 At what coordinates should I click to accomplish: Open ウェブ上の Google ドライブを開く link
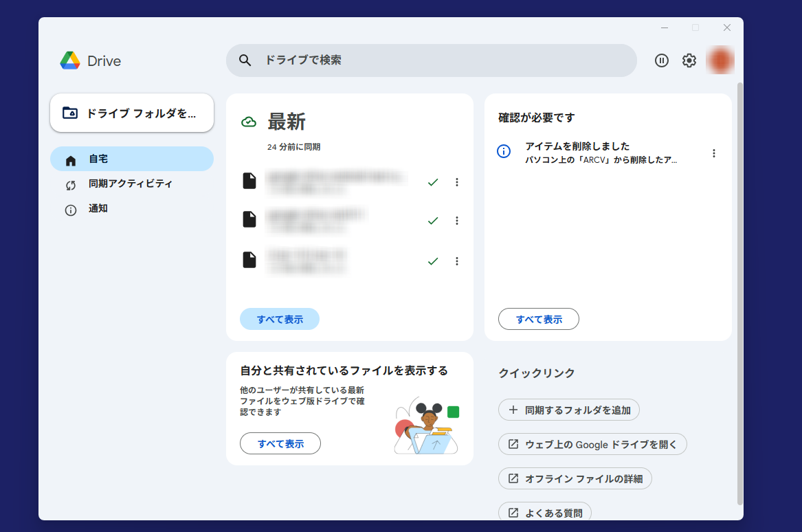[592, 444]
